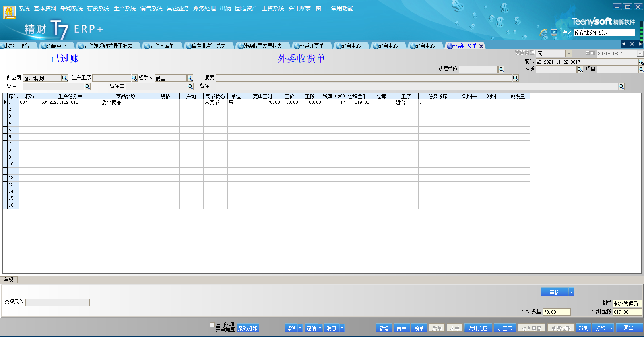Click the magnifier beside the 性质 field

(x=580, y=70)
